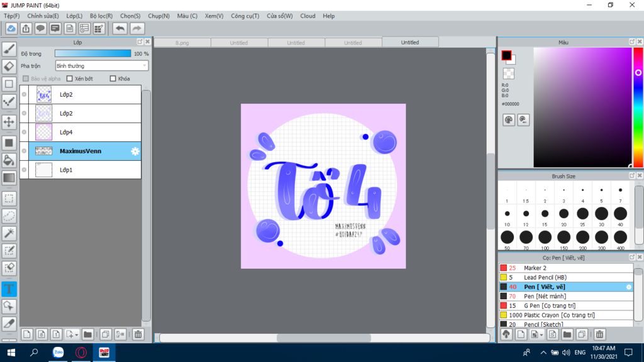Screen dimensions: 644x362
Task: Delete layer with Layer panel trash icon
Action: [138, 334]
